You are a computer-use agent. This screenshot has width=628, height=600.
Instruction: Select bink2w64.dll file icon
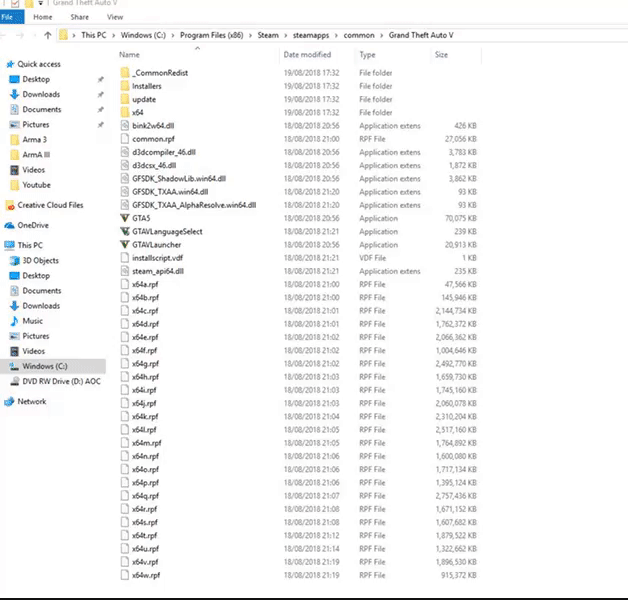[125, 126]
